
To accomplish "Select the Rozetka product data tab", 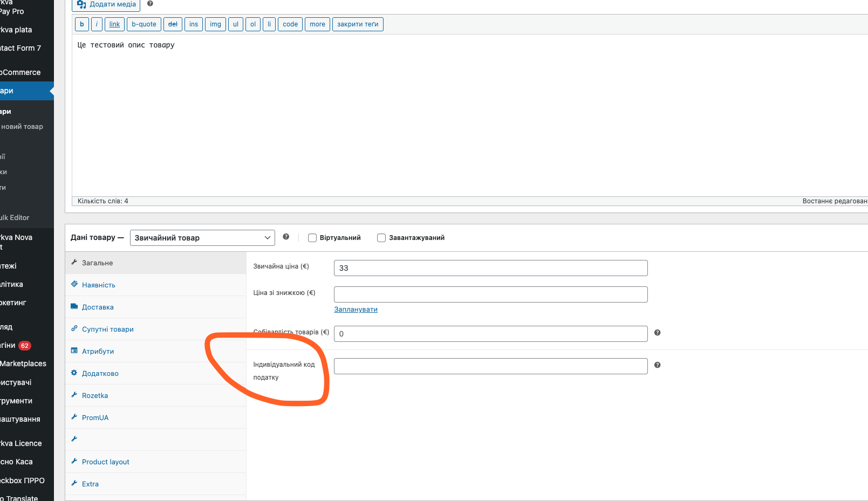I will 95,396.
